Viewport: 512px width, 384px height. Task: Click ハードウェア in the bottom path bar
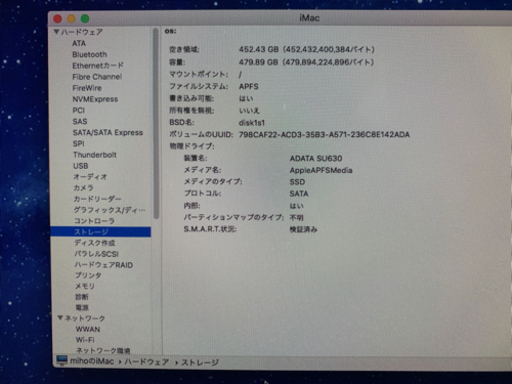click(x=146, y=362)
